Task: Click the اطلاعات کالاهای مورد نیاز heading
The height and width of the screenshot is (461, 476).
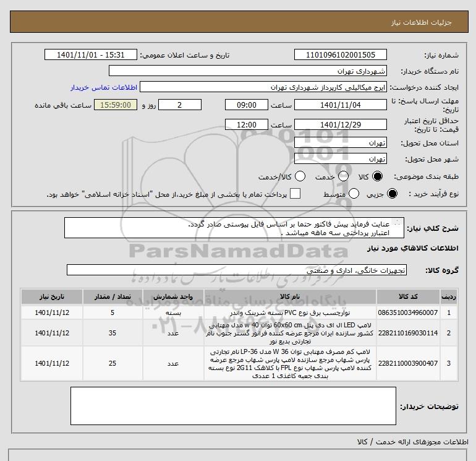Action: (x=413, y=248)
